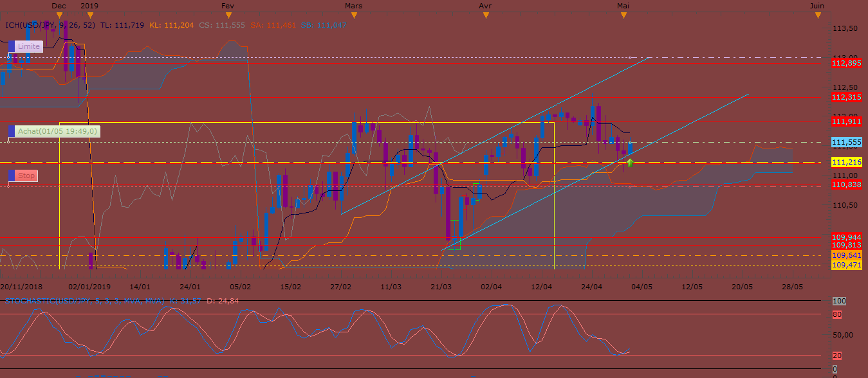Click the 14/01 date axis label
Viewport: 868px width, 378px height.
point(140,287)
